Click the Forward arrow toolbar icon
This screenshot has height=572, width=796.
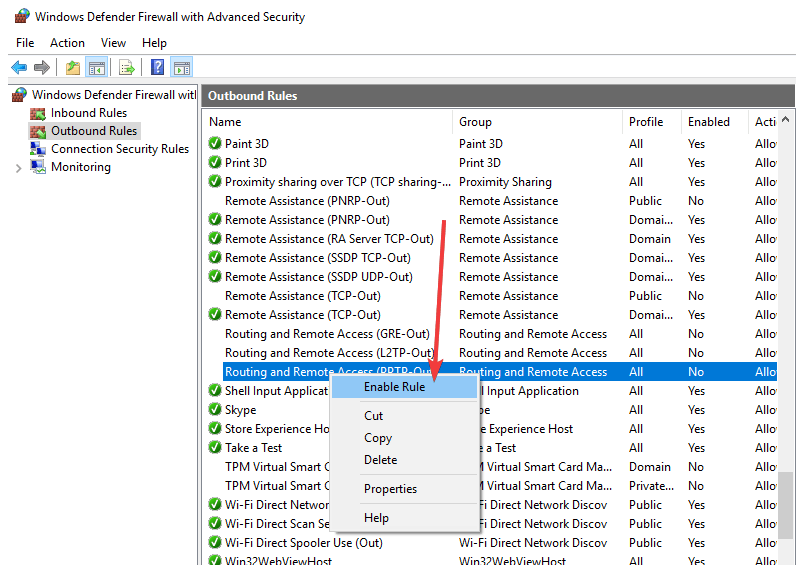(x=42, y=67)
